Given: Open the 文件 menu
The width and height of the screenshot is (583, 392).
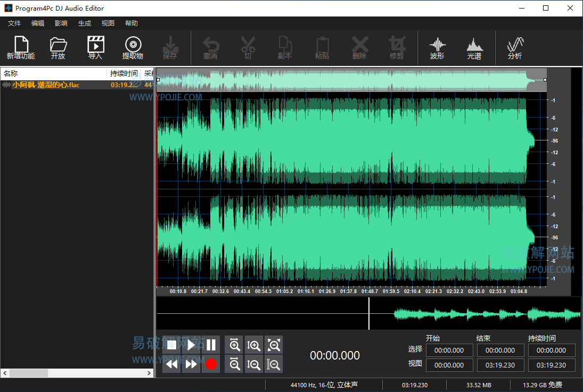Looking at the screenshot, I should tap(14, 23).
